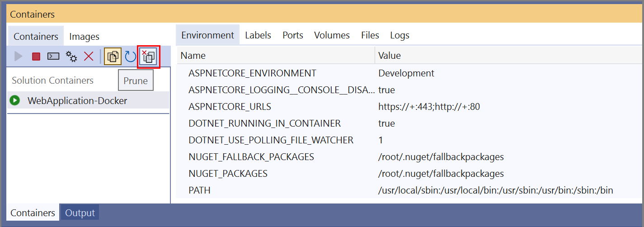
Task: Open the Files tab
Action: coord(370,35)
